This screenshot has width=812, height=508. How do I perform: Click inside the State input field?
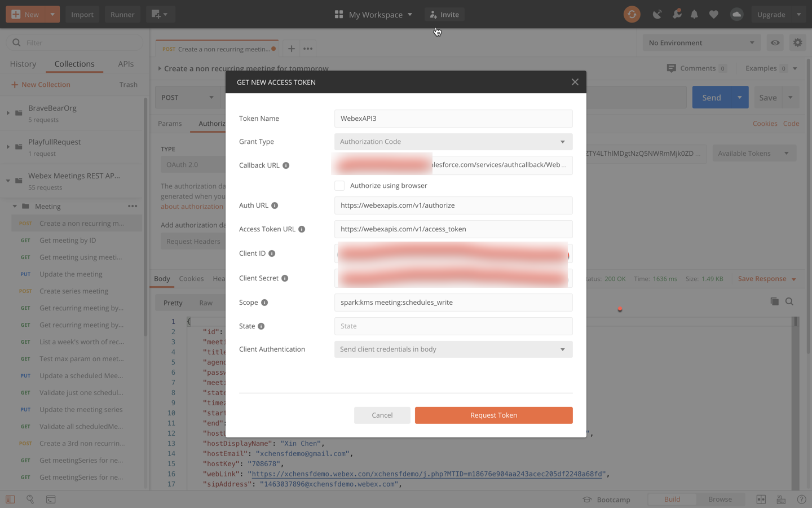point(453,326)
